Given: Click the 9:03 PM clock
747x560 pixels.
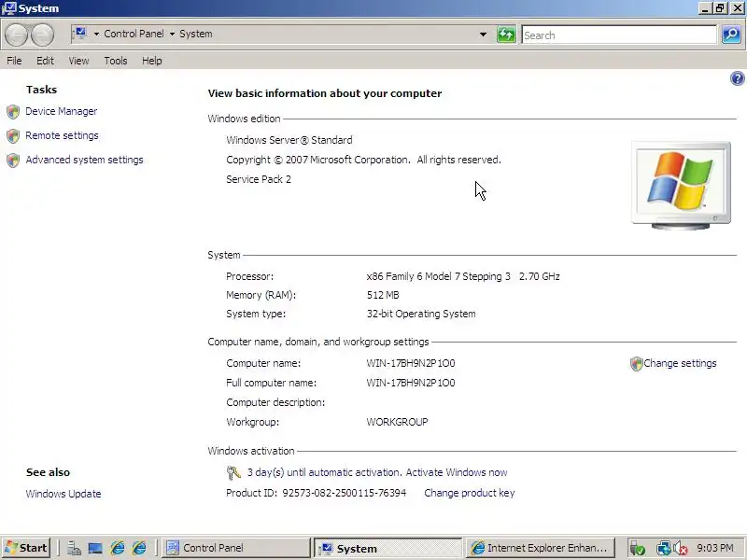Looking at the screenshot, I should 715,548.
